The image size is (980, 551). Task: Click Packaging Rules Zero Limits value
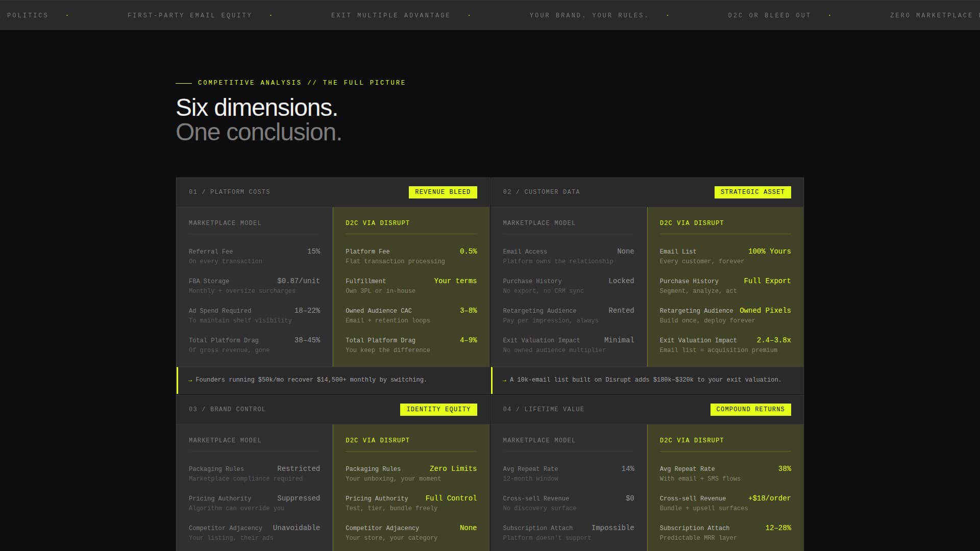point(453,469)
